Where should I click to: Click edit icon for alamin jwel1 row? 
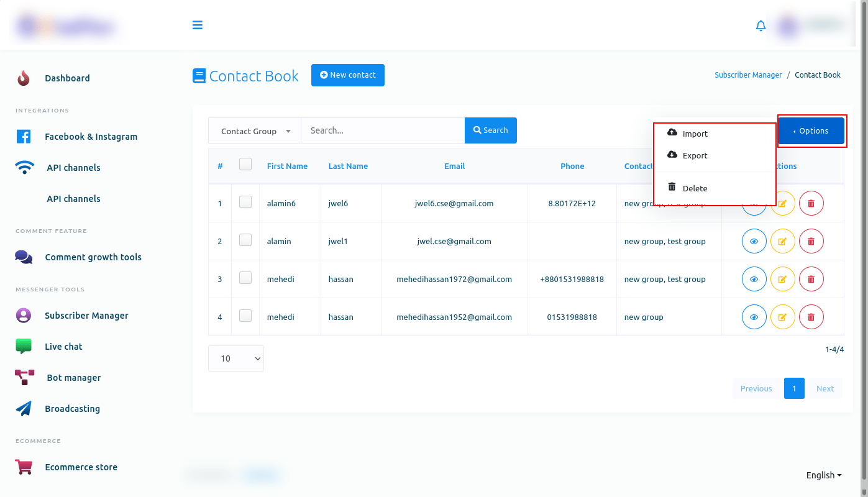click(782, 242)
